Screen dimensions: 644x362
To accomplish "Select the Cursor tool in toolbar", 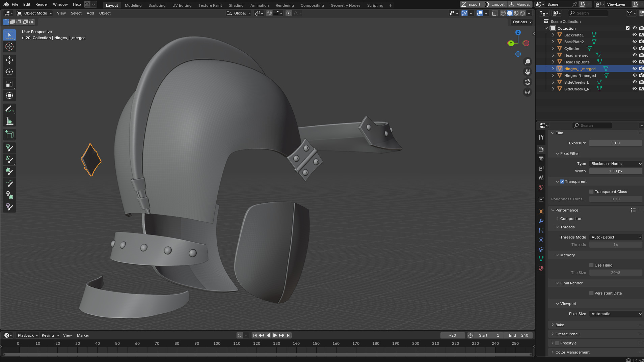I will 9,47.
